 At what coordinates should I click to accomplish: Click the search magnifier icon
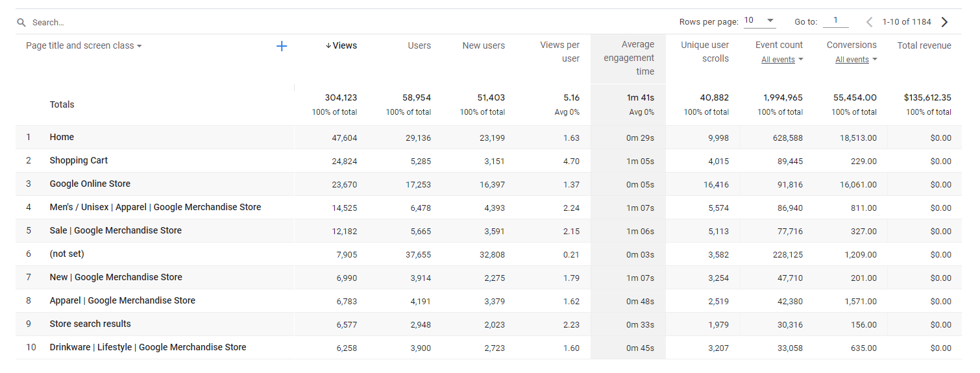click(21, 23)
